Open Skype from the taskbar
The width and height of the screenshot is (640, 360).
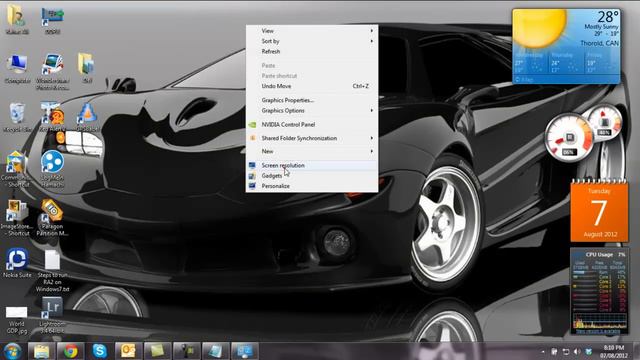(100, 351)
